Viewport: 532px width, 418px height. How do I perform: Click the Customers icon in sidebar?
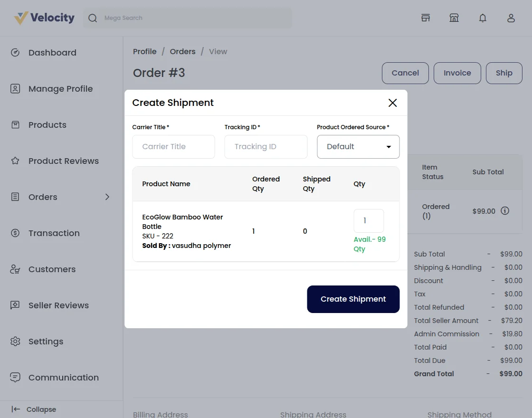15,269
